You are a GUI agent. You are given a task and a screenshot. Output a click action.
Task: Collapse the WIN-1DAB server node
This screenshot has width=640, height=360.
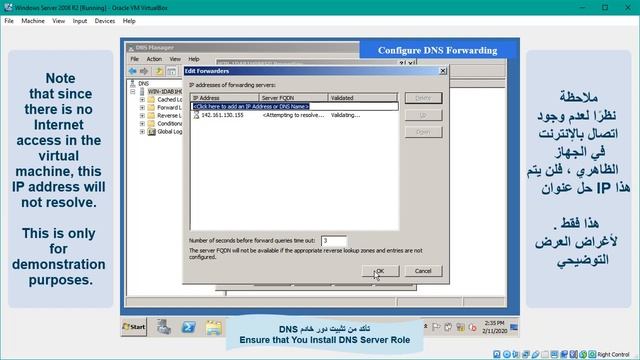[x=133, y=91]
